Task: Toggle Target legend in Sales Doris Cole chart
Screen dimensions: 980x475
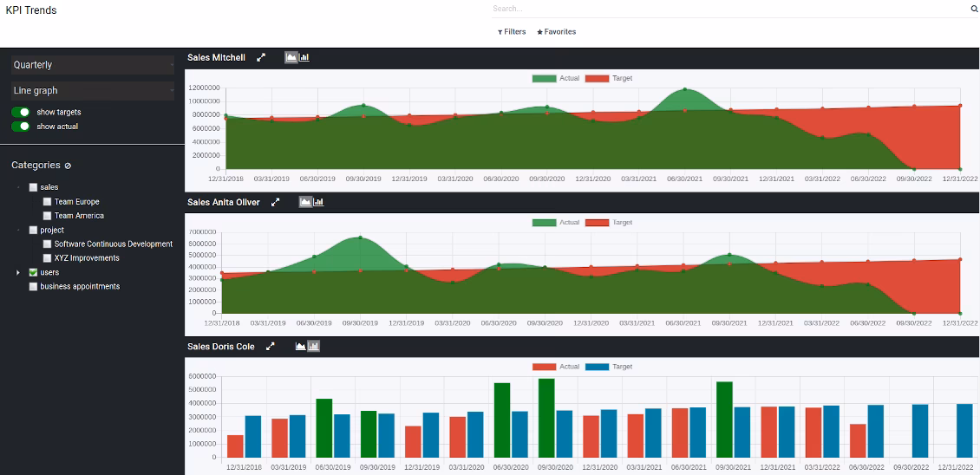Action: point(609,367)
